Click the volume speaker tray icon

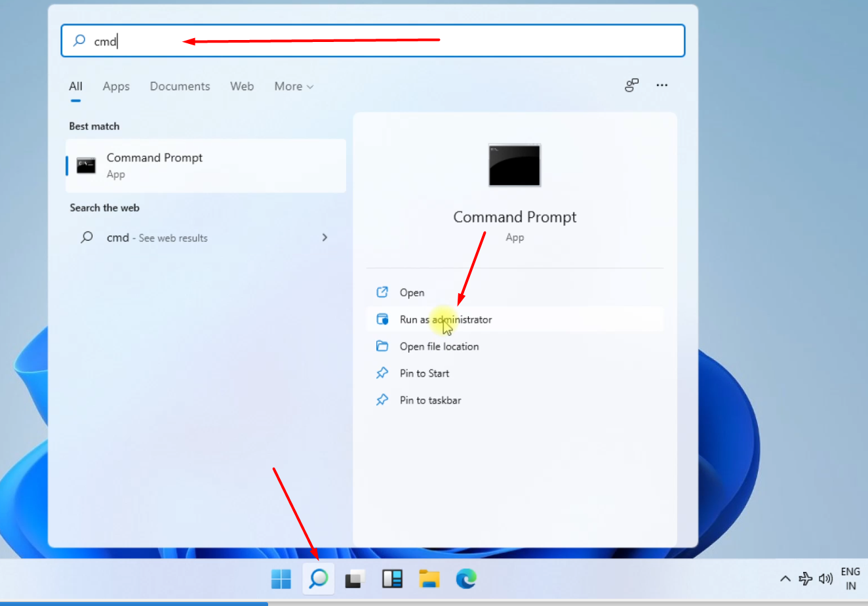826,578
